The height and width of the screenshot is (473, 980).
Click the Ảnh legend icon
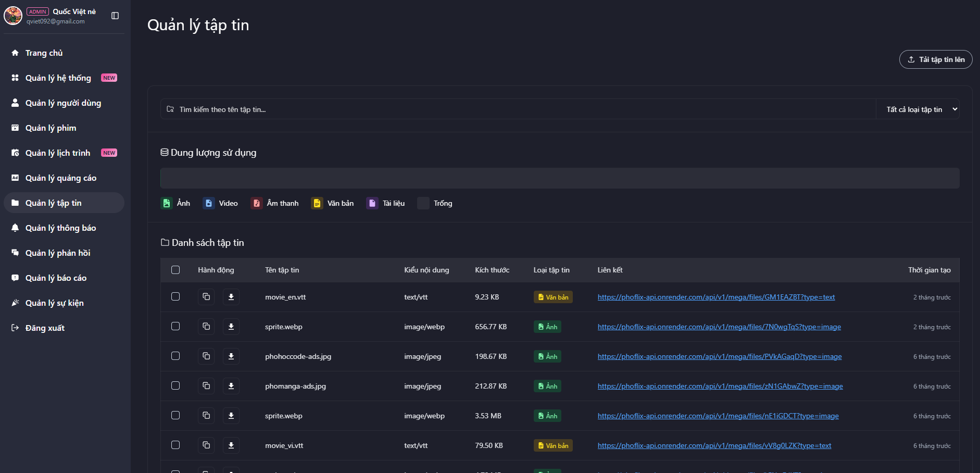click(x=167, y=203)
